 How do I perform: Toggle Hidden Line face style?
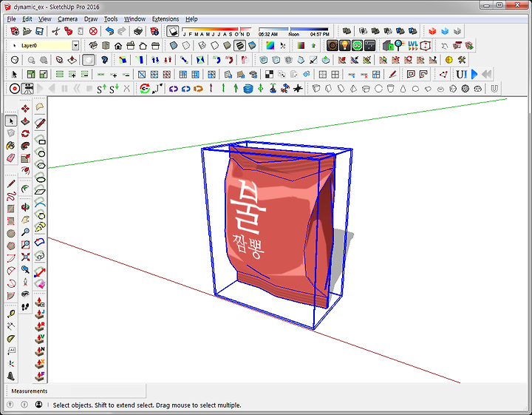click(x=215, y=46)
